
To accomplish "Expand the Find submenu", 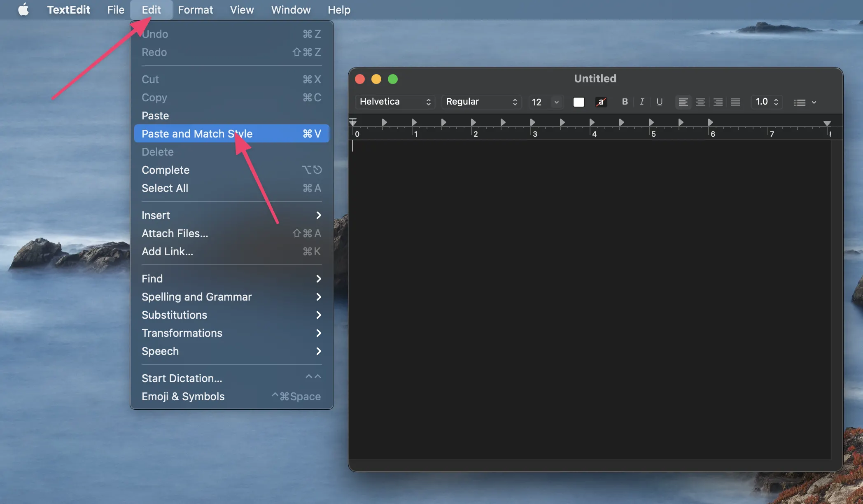I will [231, 279].
